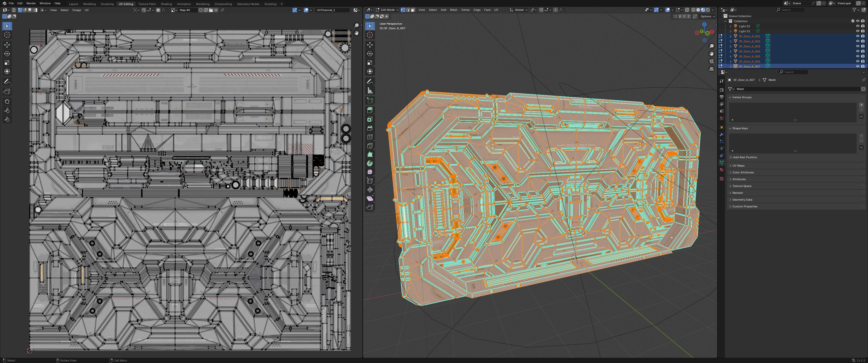Image resolution: width=868 pixels, height=363 pixels.
Task: Open the Modifiers properties tab wrench icon
Action: pyautogui.click(x=721, y=135)
